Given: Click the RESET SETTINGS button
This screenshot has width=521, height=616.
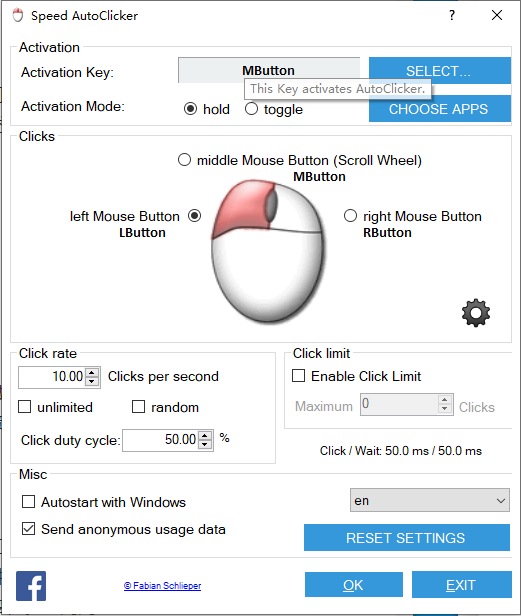Looking at the screenshot, I should (407, 537).
